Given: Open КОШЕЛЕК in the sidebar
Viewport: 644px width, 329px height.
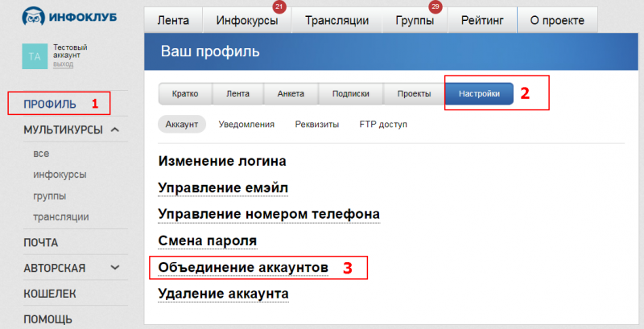Looking at the screenshot, I should click(x=50, y=294).
